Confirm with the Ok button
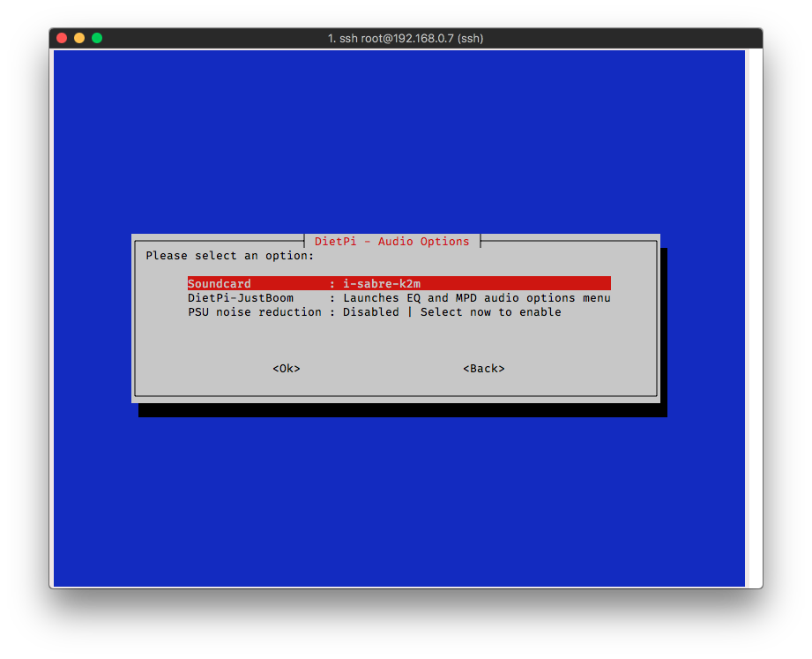The width and height of the screenshot is (812, 659). (x=287, y=369)
